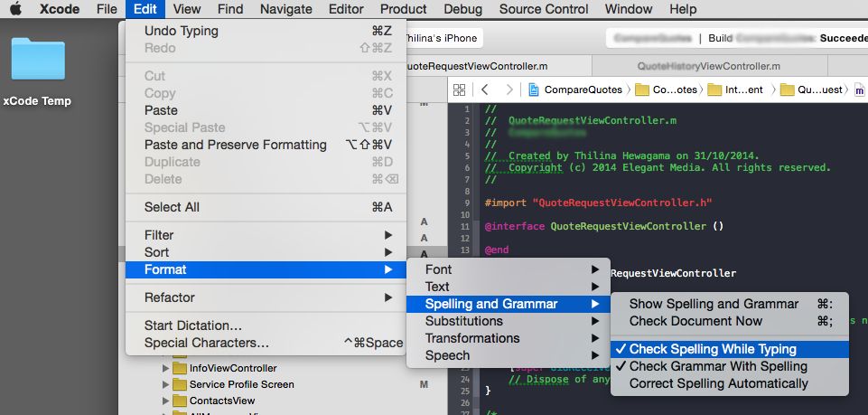Expand the Refactor submenu
Viewport: 868px width, 415px height.
coord(266,297)
